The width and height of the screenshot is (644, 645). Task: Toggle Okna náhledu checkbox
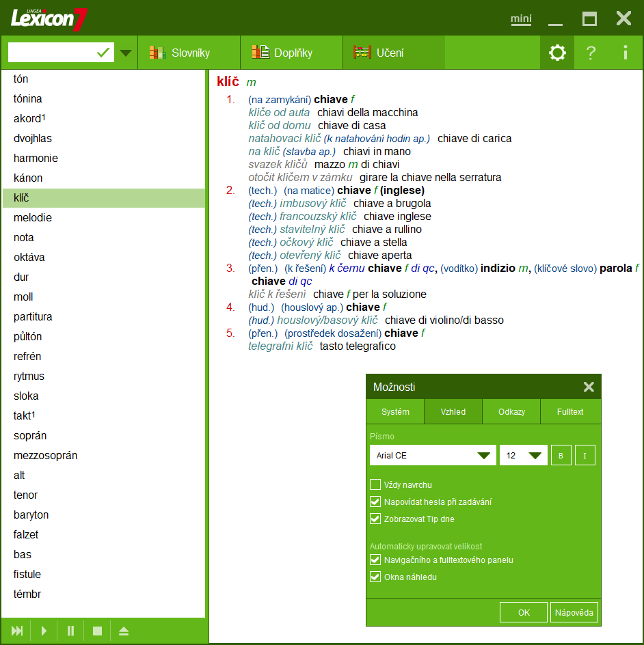(375, 577)
